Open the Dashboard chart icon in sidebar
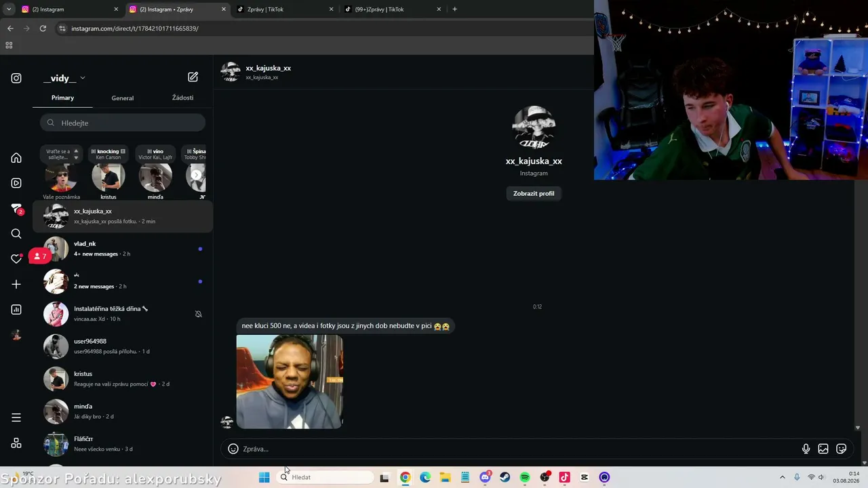 click(16, 310)
